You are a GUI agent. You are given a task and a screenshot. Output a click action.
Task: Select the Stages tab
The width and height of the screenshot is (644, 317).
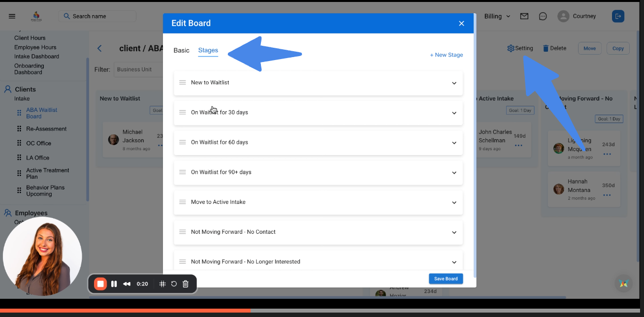(x=208, y=50)
